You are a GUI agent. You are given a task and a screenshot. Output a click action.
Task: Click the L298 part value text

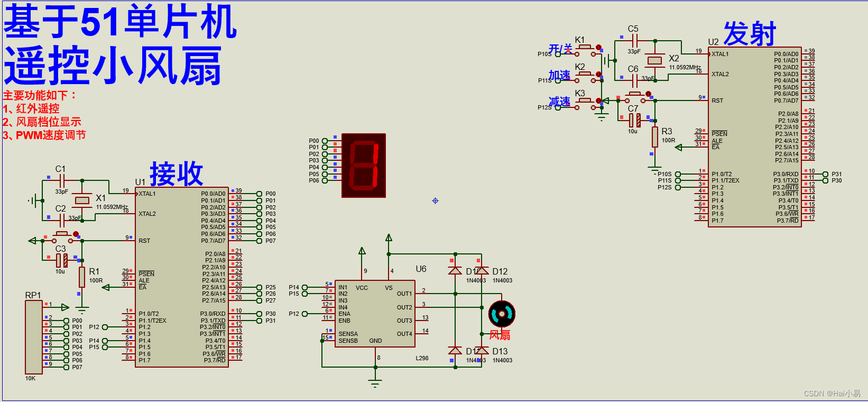click(422, 358)
